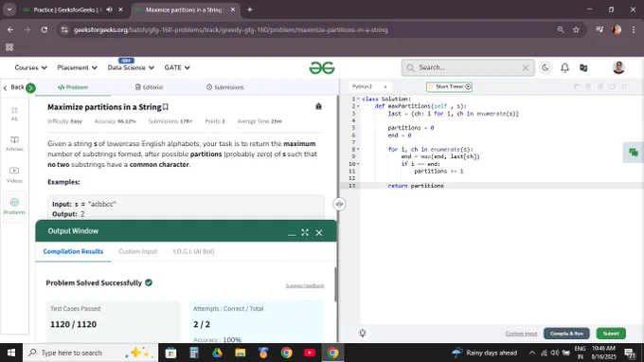The height and width of the screenshot is (362, 644).
Task: Open the Chrome three-dot menu
Action: (x=634, y=29)
